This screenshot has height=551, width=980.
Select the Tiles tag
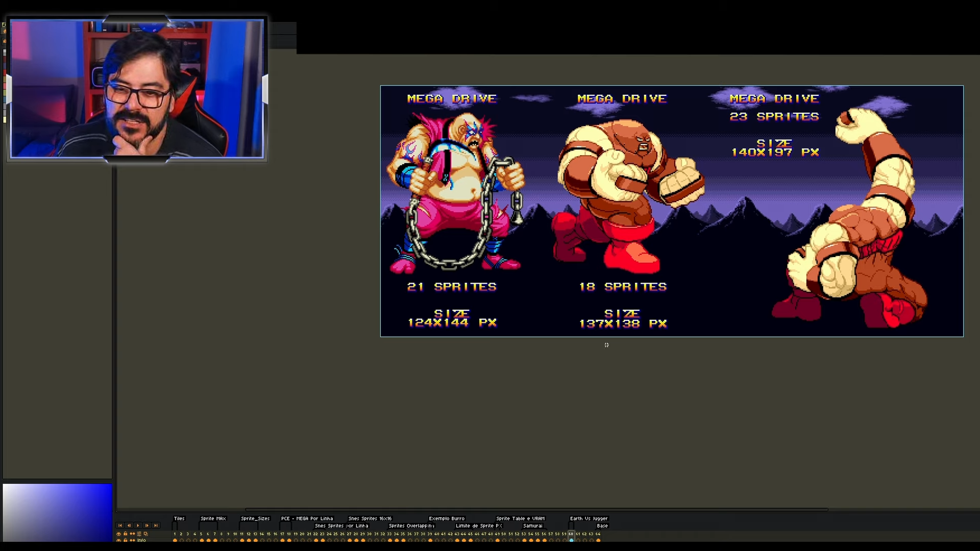[179, 518]
